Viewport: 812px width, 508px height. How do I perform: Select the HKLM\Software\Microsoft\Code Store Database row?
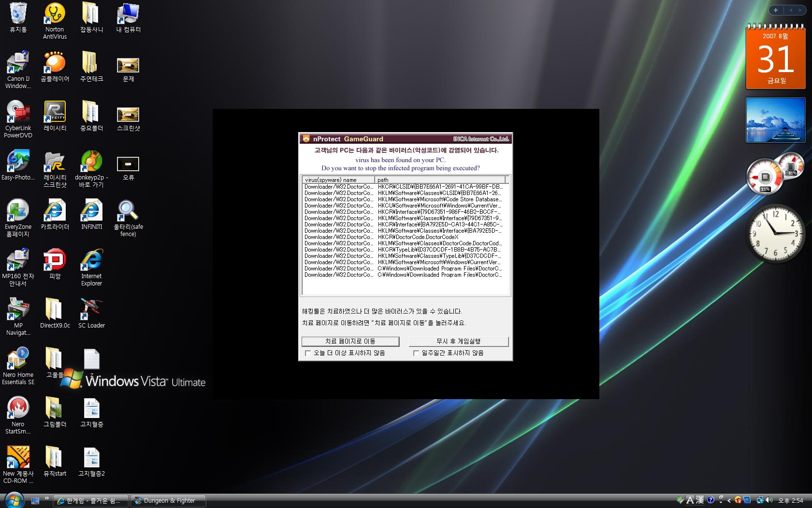[405, 199]
